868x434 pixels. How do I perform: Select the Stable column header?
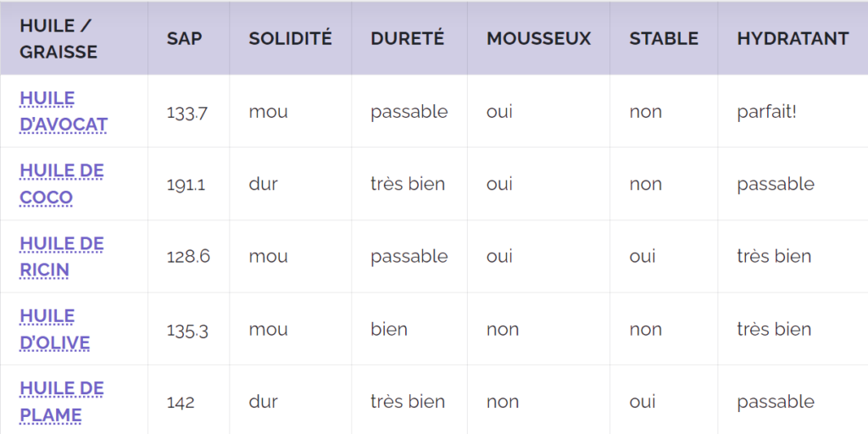(664, 38)
